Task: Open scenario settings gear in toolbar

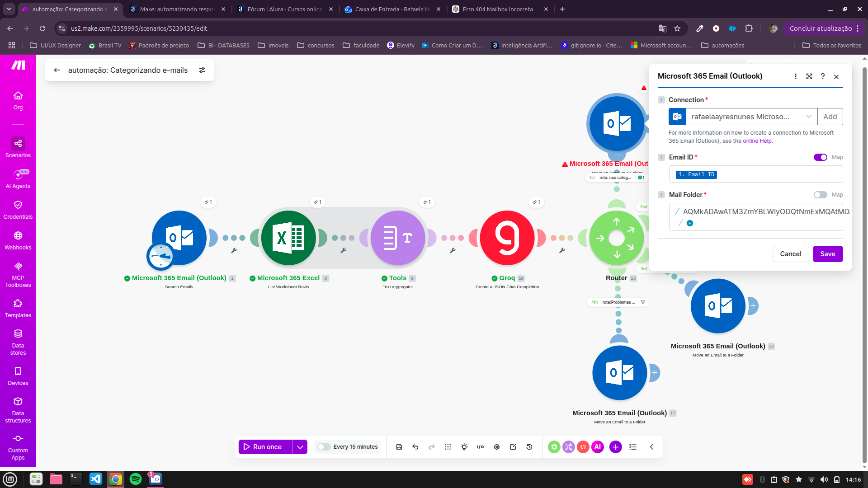Action: 497,447
